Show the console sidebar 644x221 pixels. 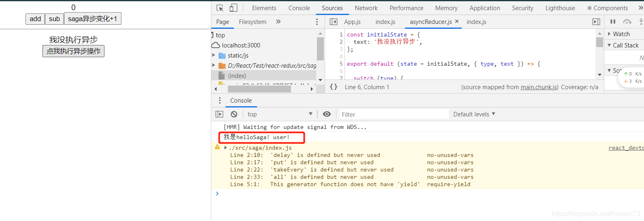pyautogui.click(x=219, y=114)
